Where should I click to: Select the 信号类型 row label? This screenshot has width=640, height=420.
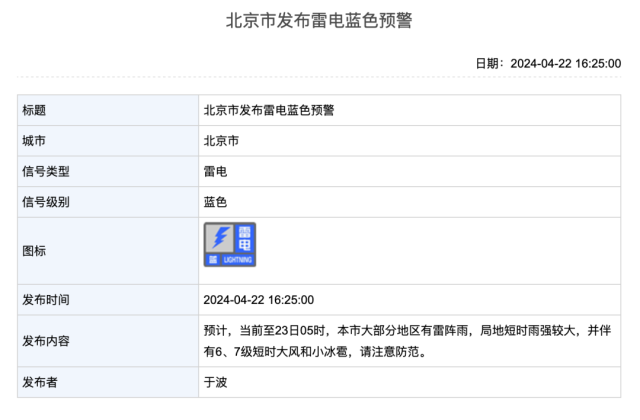[x=46, y=172]
